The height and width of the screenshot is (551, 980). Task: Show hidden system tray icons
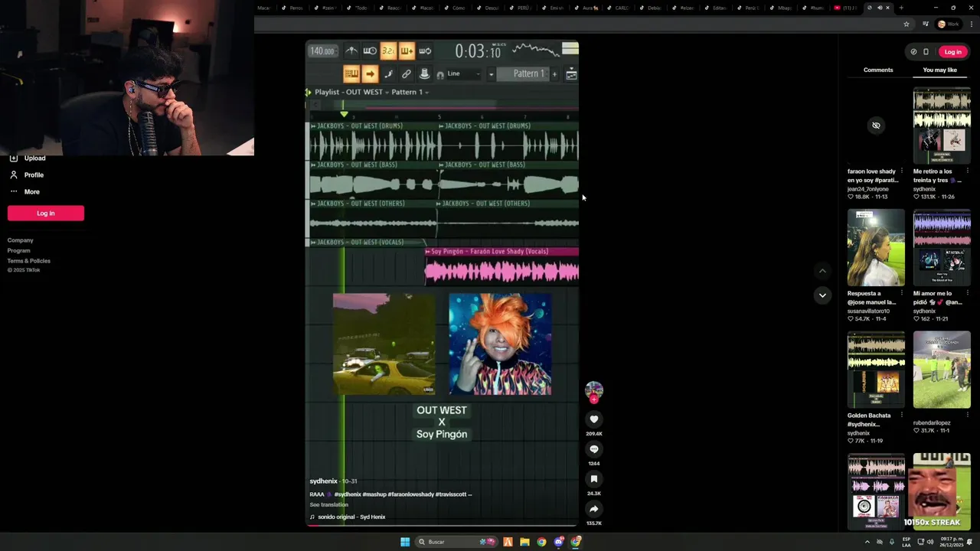coord(867,542)
